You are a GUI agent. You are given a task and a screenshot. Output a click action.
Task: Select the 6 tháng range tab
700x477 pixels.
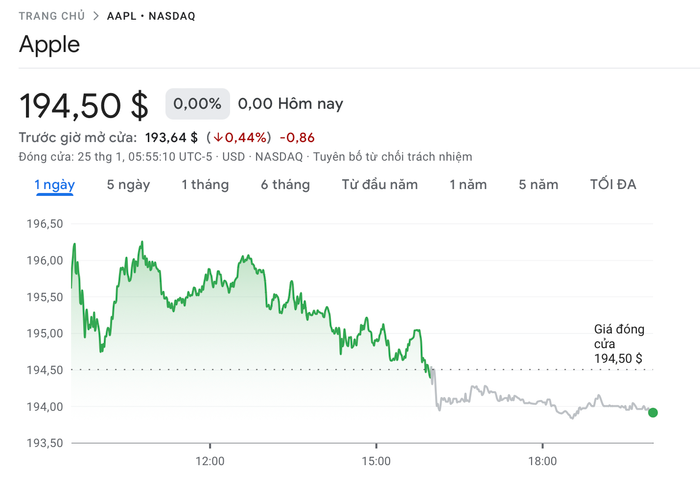pos(285,184)
